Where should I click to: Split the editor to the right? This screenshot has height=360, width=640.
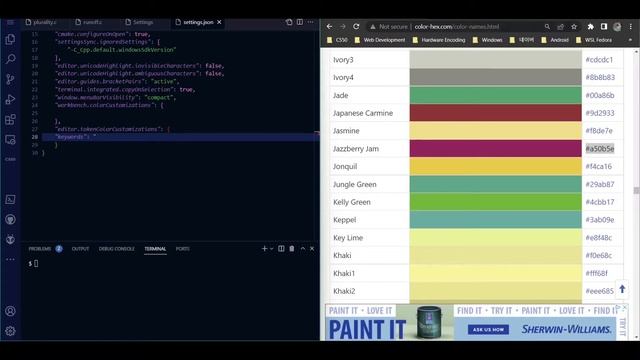point(300,22)
